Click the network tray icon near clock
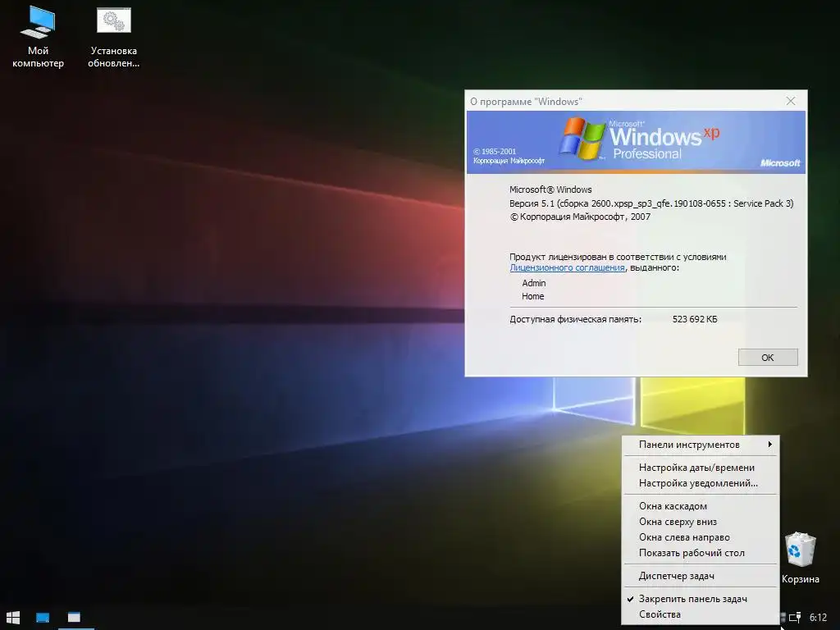 coord(795,618)
